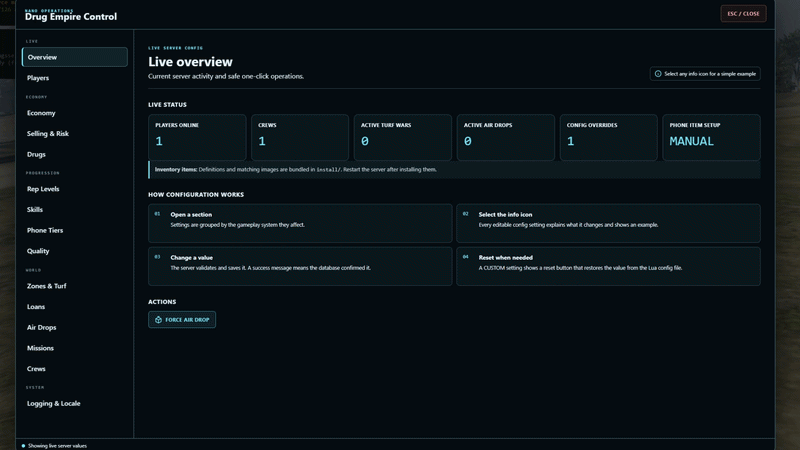
Task: Click the Force Air Drop button
Action: click(x=182, y=319)
